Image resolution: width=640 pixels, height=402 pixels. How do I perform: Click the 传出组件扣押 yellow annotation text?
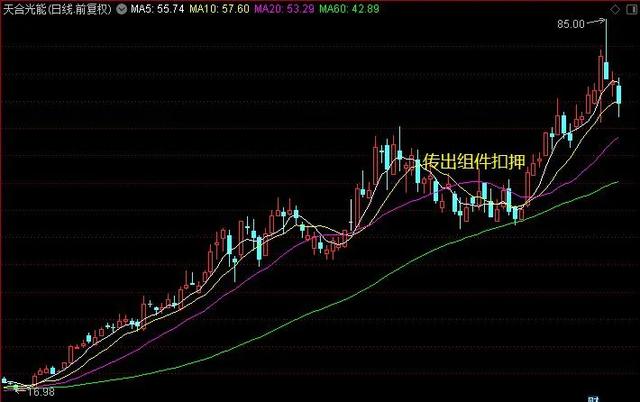[x=473, y=162]
